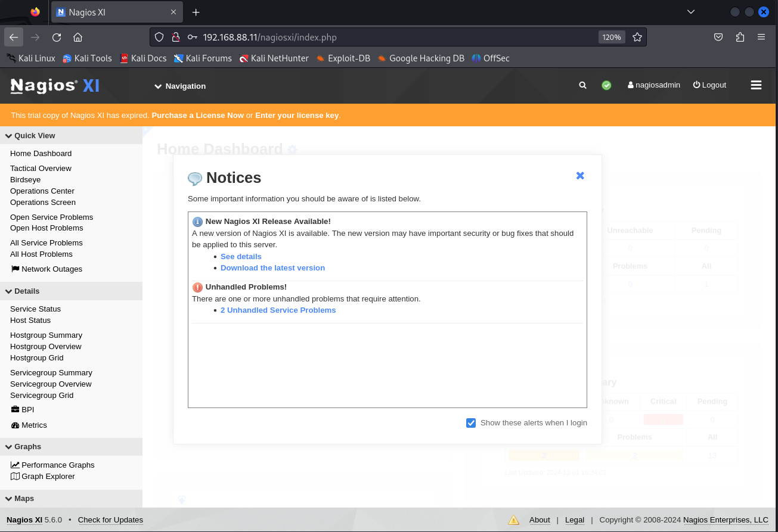Click the Firefox home icon
Viewport: 778px width, 532px height.
tap(78, 37)
